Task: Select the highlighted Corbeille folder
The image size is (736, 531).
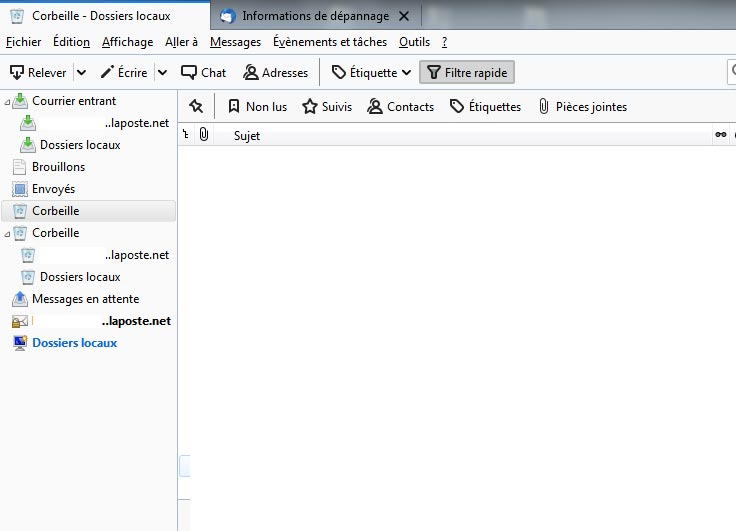Action: point(89,211)
